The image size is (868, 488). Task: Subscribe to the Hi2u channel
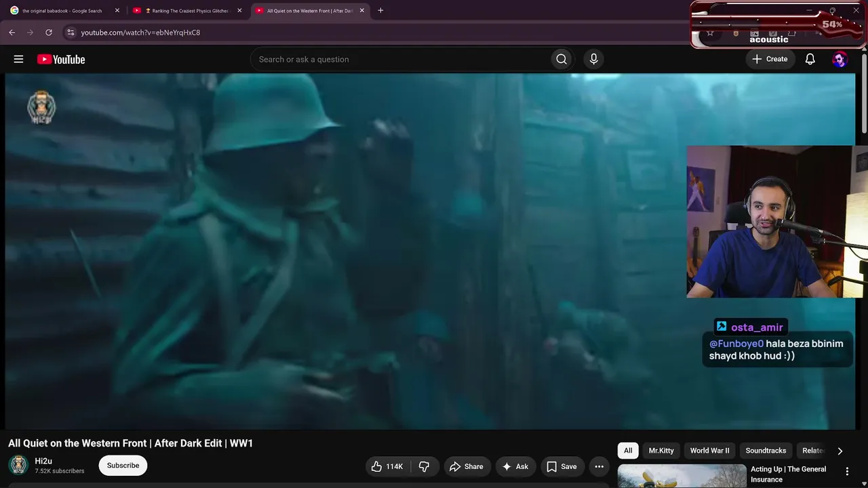(x=123, y=466)
